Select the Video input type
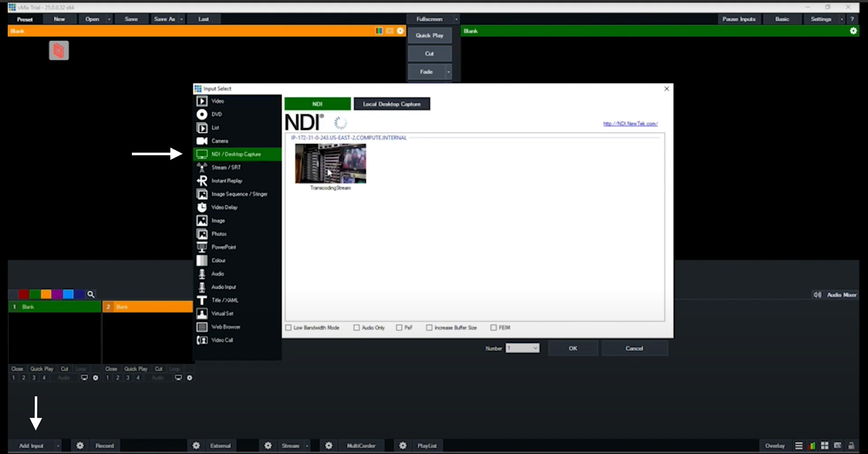Viewport: 868px width, 454px height. click(x=237, y=101)
